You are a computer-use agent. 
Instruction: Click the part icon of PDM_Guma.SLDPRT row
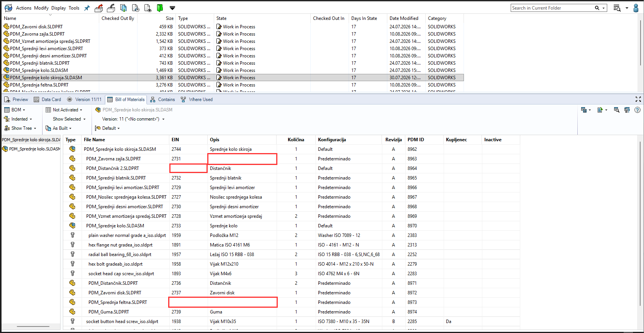(72, 312)
